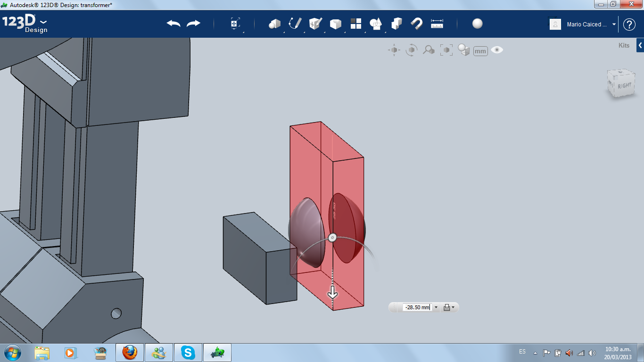Click the power plug tray icon
Image resolution: width=644 pixels, height=362 pixels.
[558, 353]
